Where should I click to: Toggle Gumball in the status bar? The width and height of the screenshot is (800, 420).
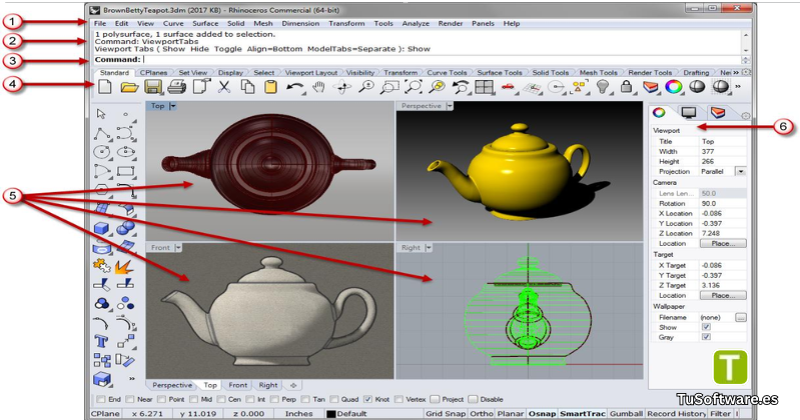[626, 413]
